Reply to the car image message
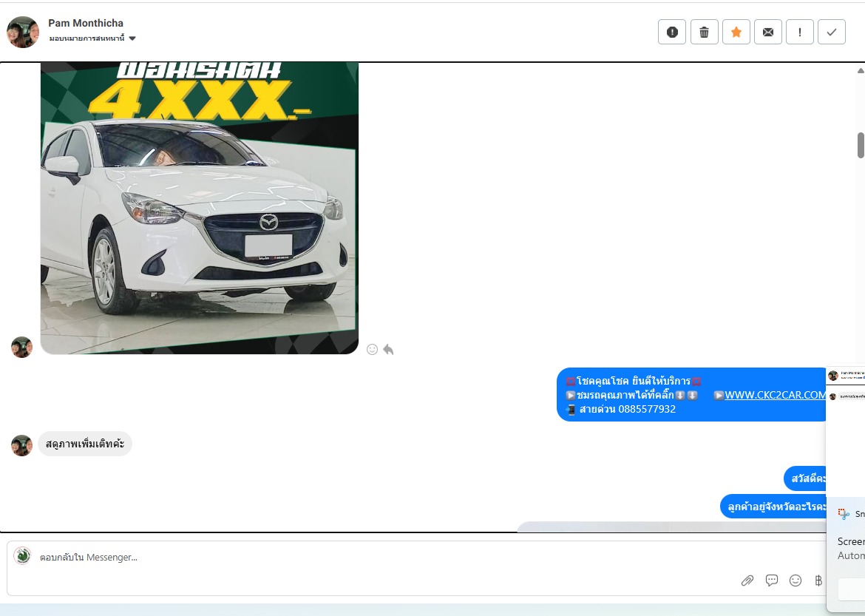 pyautogui.click(x=388, y=349)
